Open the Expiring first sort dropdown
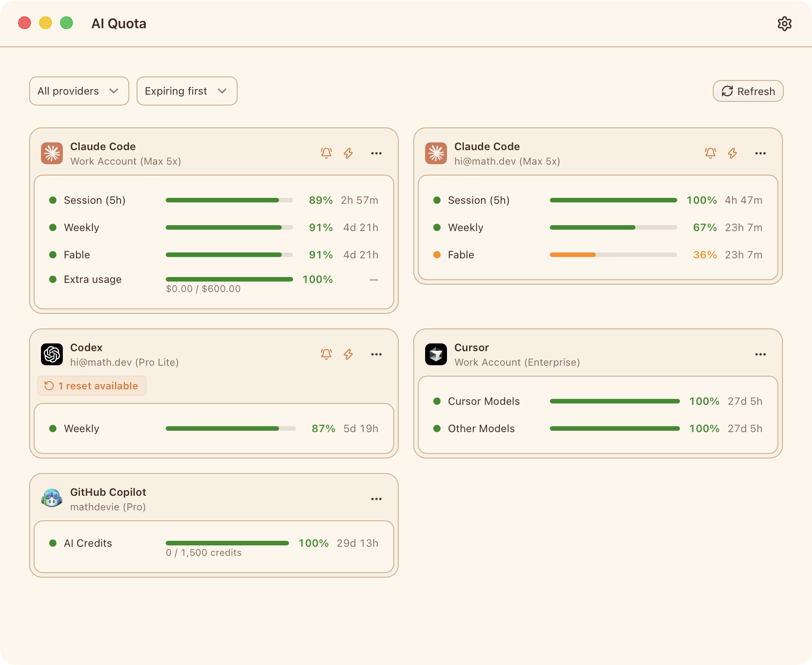Screen dimensions: 812x665 click(x=187, y=91)
